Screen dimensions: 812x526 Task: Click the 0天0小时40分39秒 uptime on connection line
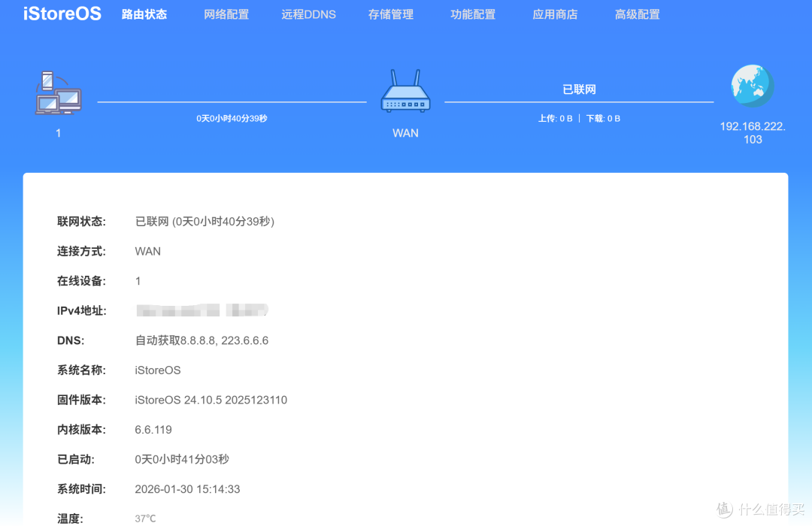click(x=232, y=119)
